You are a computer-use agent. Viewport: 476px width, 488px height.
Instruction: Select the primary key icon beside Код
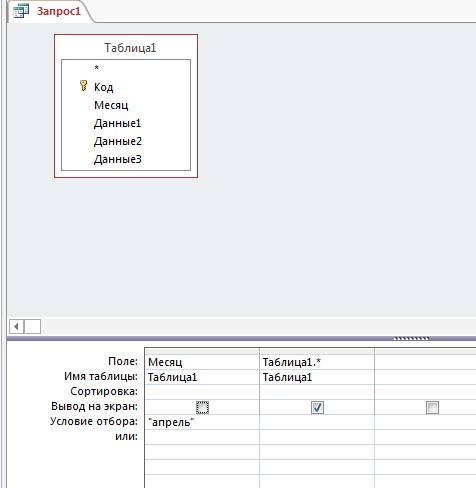coord(83,86)
